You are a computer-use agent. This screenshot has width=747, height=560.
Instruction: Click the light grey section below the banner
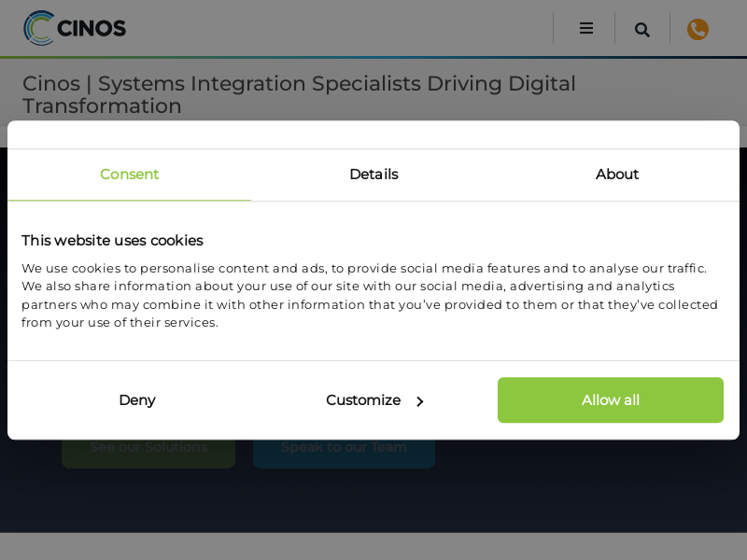[373, 547]
